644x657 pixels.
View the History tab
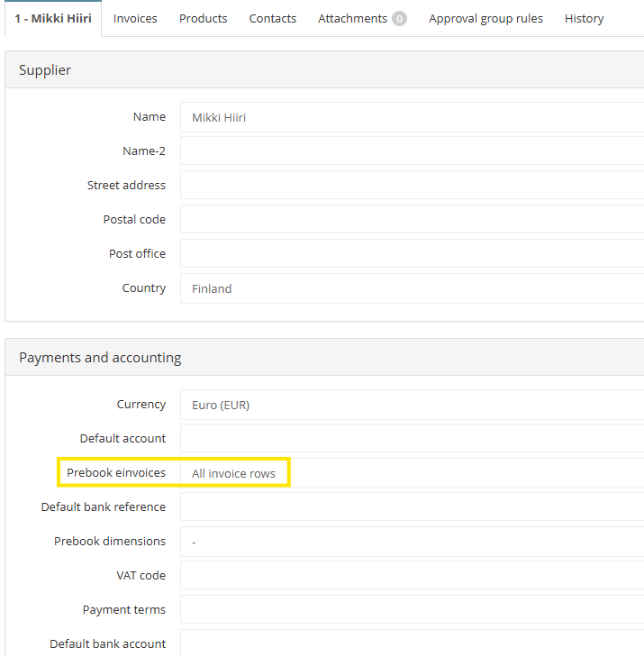point(584,18)
